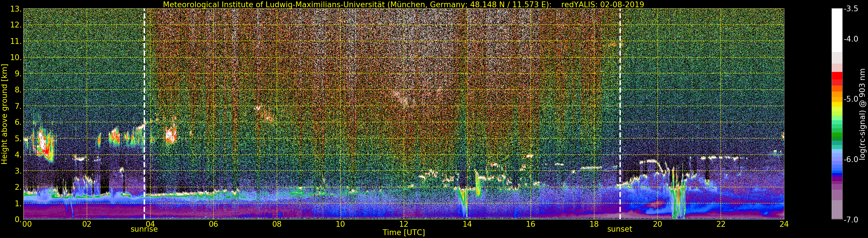The width and height of the screenshot is (868, 238).
Task: Click height axis tick label '13.'
Action: [16, 9]
